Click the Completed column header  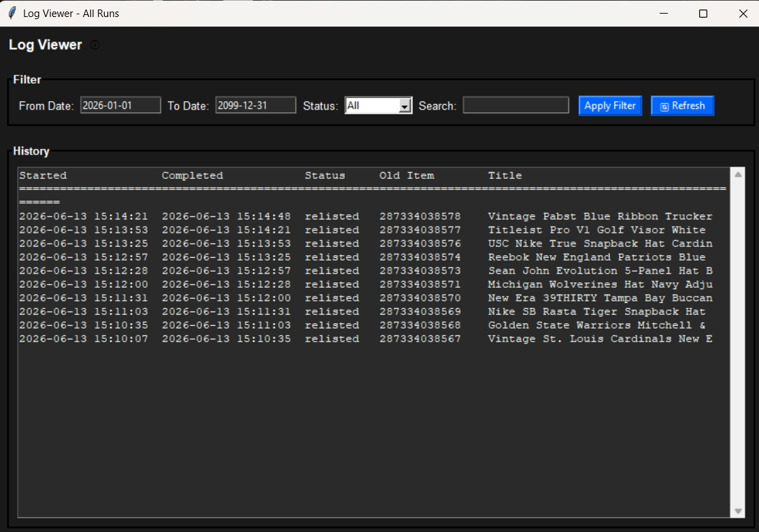192,176
